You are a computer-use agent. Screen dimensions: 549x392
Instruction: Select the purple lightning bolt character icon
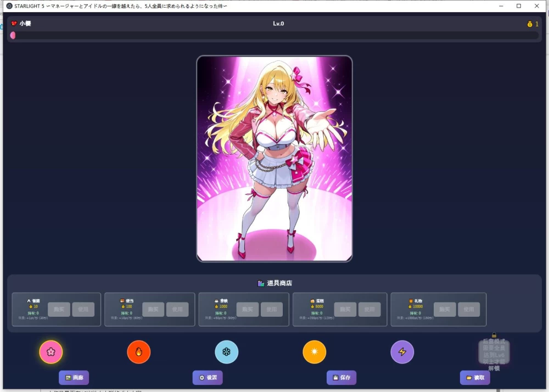click(402, 352)
